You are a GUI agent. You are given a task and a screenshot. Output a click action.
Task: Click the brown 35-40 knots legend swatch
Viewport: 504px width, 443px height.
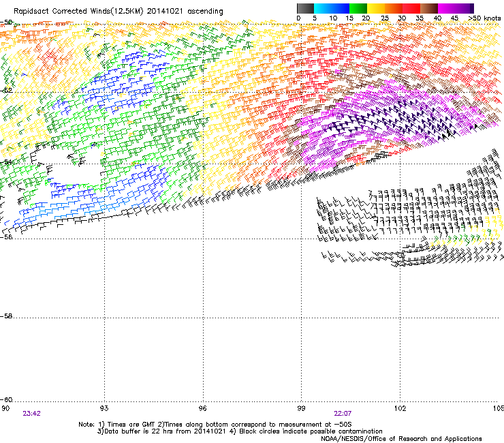pos(429,8)
